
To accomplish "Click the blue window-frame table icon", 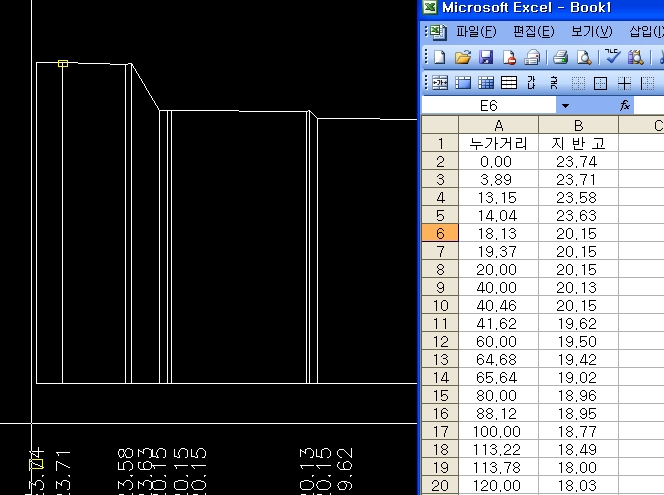I will tap(463, 83).
